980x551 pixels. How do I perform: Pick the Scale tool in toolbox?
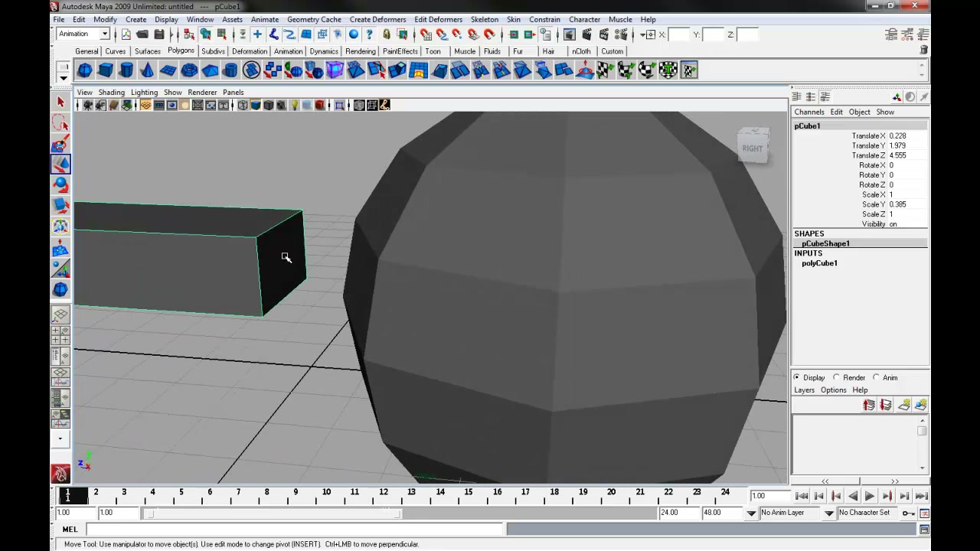click(60, 205)
